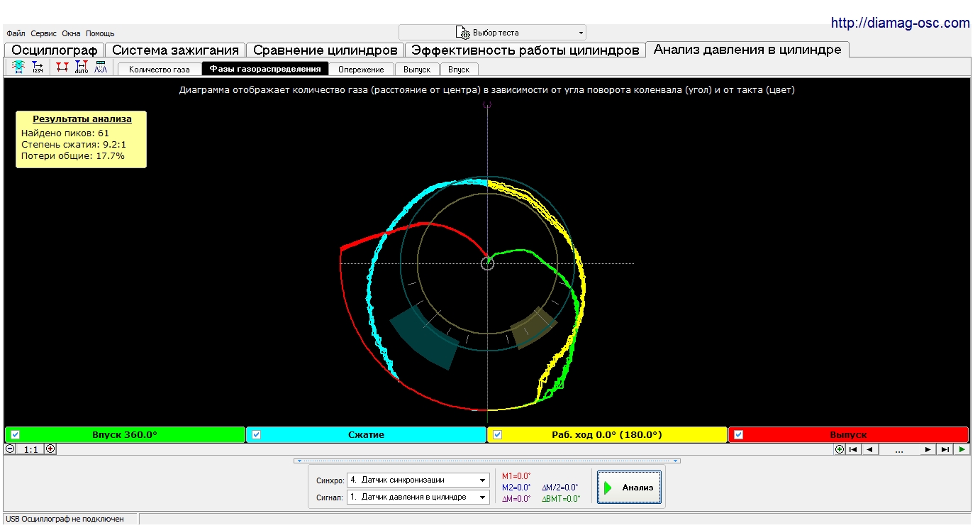Select the Анализ давления в цилиндре tab

tap(747, 50)
